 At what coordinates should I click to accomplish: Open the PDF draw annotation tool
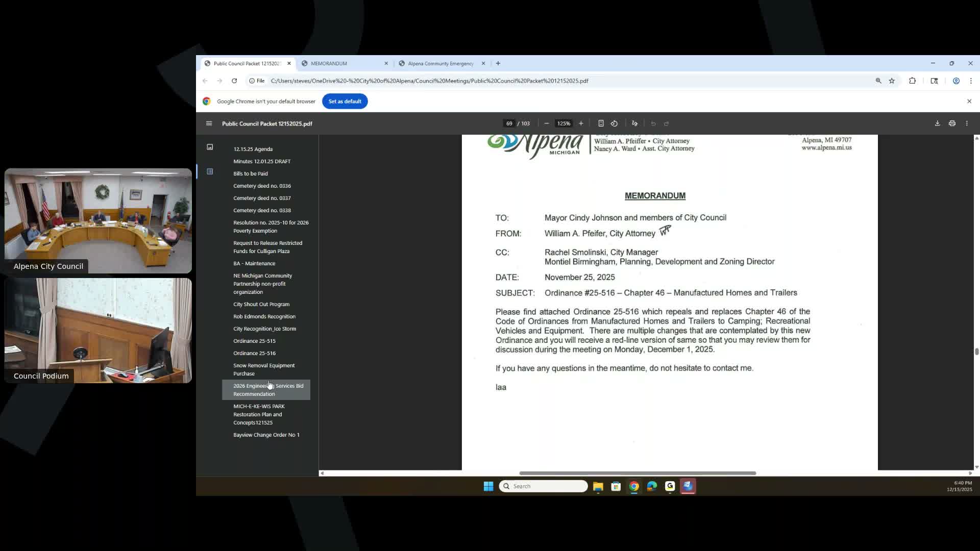pyautogui.click(x=634, y=123)
